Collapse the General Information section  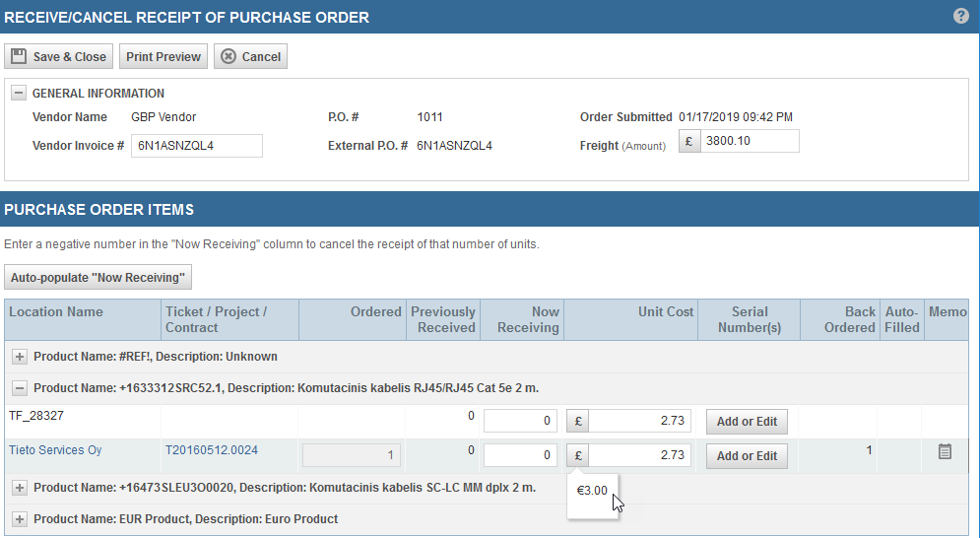point(19,94)
